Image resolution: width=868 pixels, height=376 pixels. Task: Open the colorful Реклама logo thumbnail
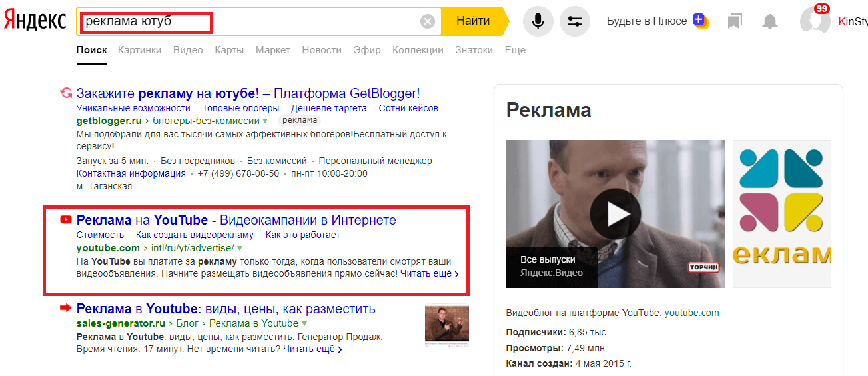(782, 214)
